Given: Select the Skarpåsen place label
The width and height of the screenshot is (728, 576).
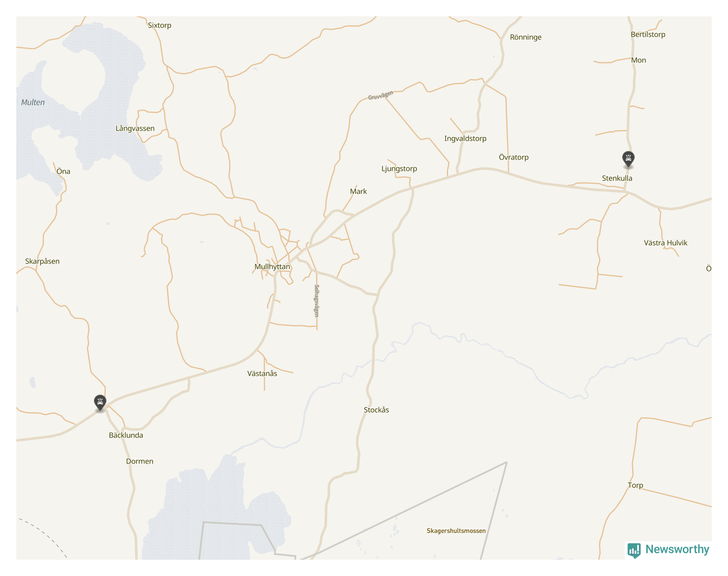Looking at the screenshot, I should pyautogui.click(x=42, y=261).
